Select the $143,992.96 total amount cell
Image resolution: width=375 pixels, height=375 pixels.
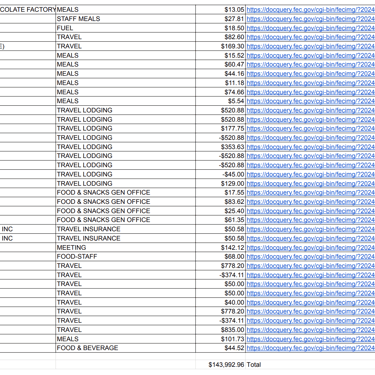tap(221, 365)
